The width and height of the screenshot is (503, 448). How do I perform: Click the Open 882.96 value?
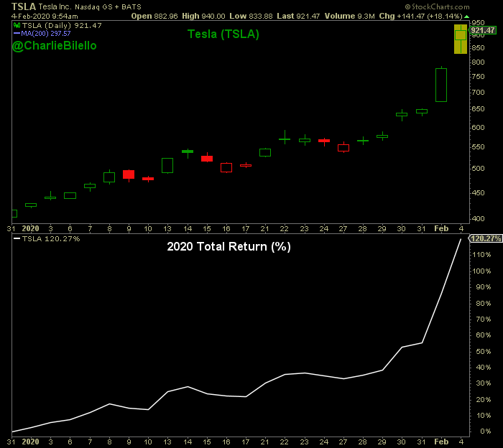[154, 16]
